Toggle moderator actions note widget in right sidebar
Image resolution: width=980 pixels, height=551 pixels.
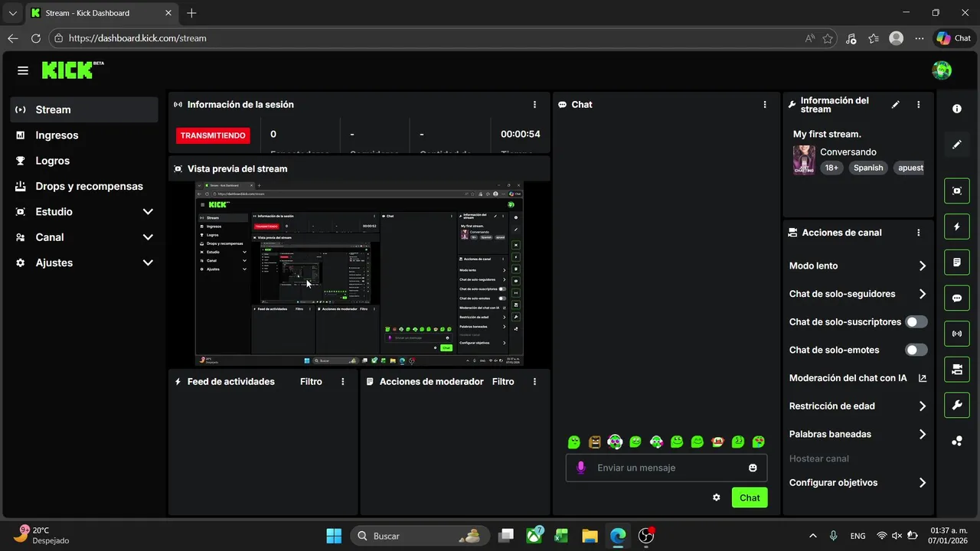point(957,262)
